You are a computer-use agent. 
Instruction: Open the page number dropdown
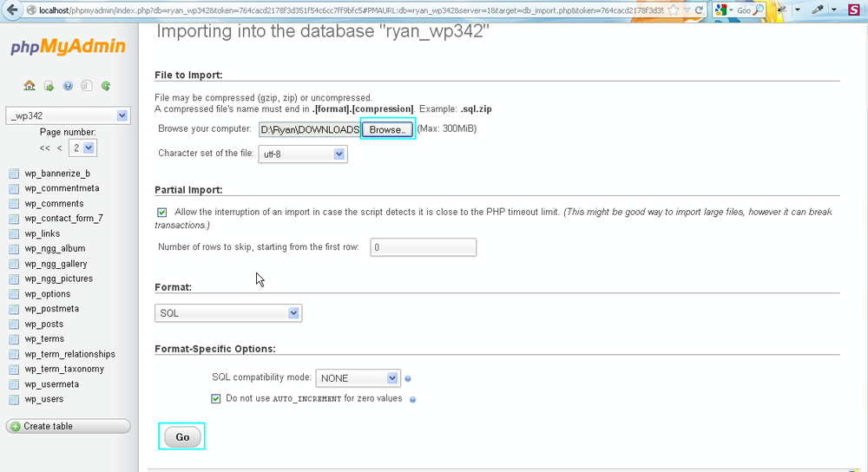point(85,148)
